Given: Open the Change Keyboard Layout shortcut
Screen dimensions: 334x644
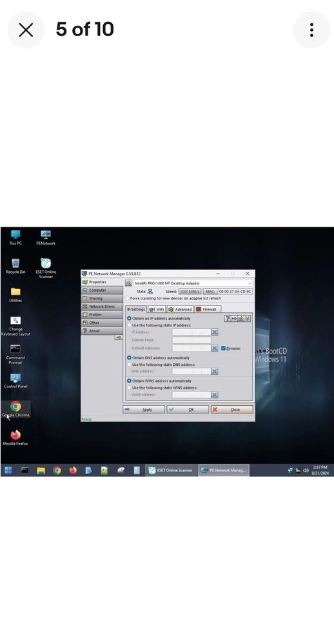Looking at the screenshot, I should click(x=15, y=326).
